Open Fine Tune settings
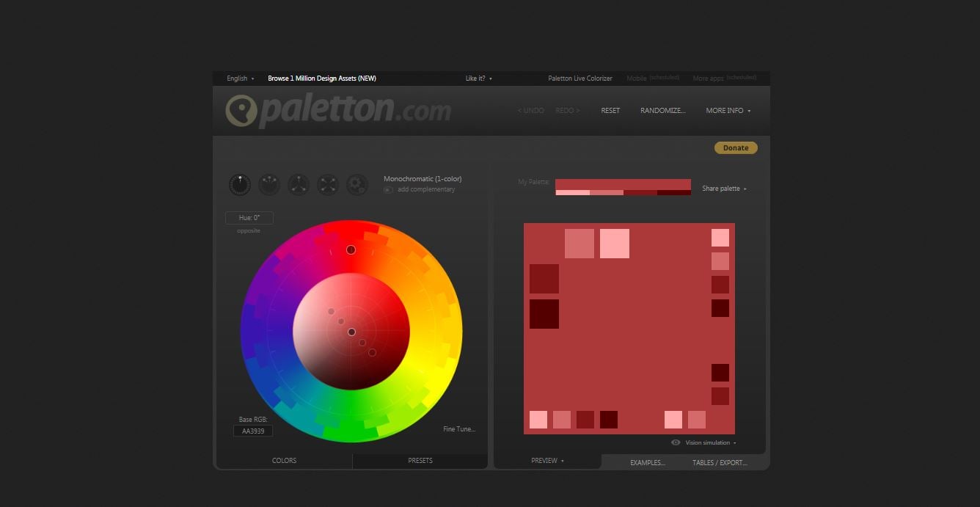 pos(459,429)
